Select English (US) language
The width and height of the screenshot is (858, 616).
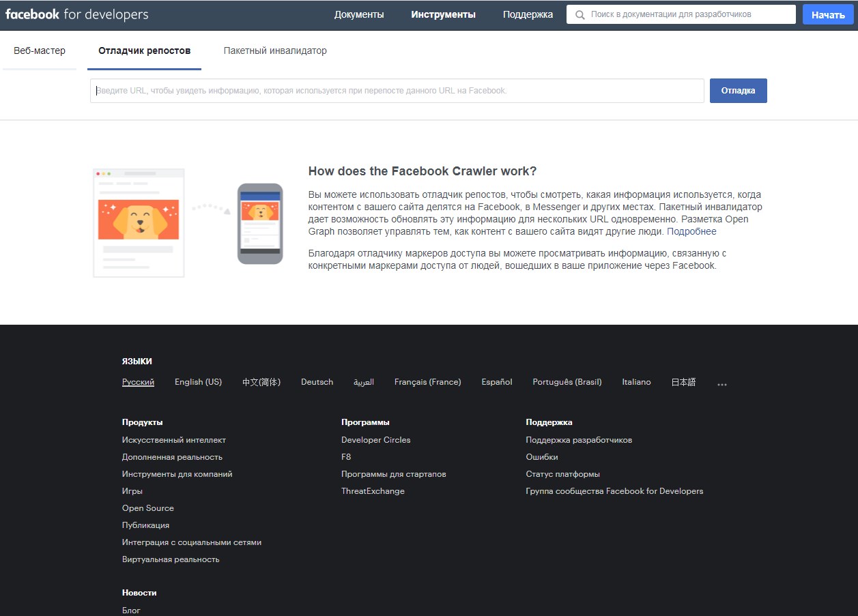pyautogui.click(x=199, y=382)
